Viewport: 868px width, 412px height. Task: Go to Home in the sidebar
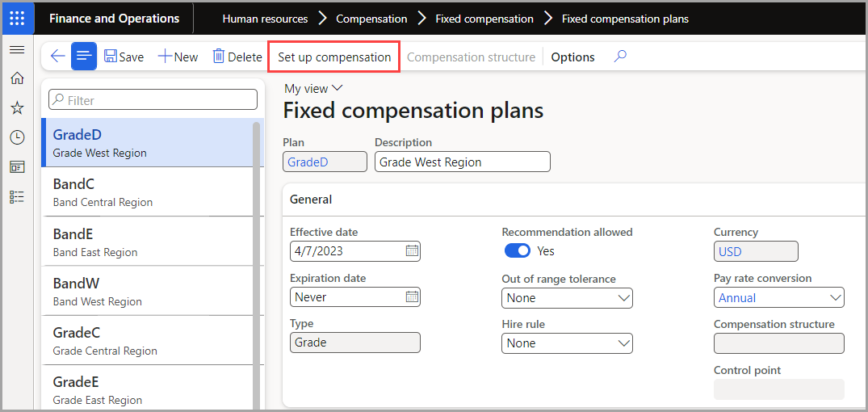pos(17,78)
